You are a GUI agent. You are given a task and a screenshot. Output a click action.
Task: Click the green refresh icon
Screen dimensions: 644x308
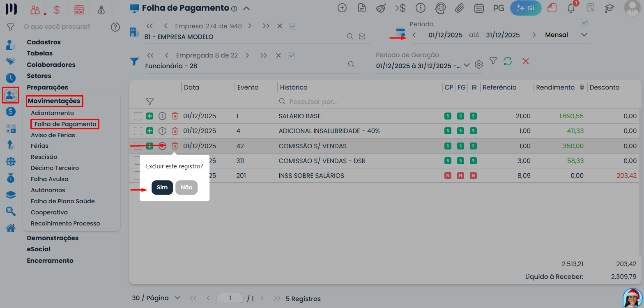point(508,61)
